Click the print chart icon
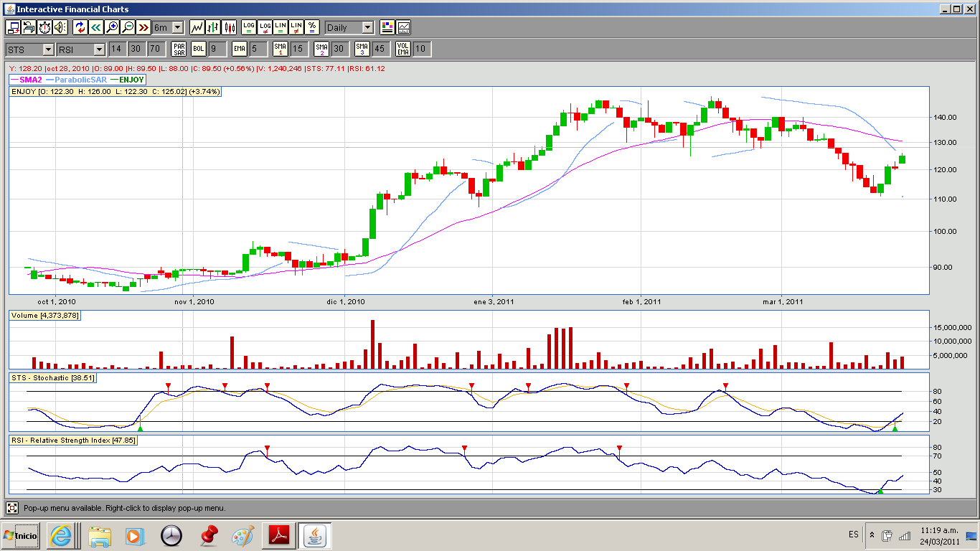The width and height of the screenshot is (980, 551). click(x=29, y=27)
